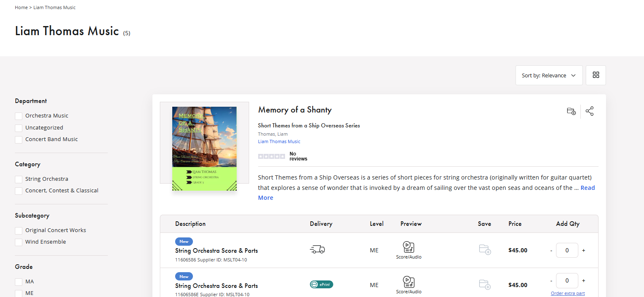The image size is (644, 297).
Task: Click the $45.00 price in the truck-delivery row
Action: [518, 250]
